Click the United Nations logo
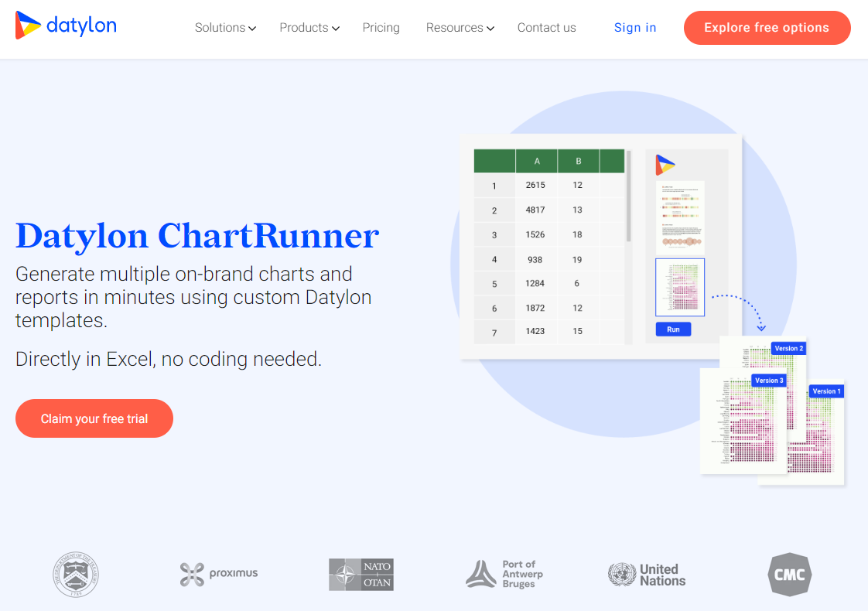 tap(647, 575)
